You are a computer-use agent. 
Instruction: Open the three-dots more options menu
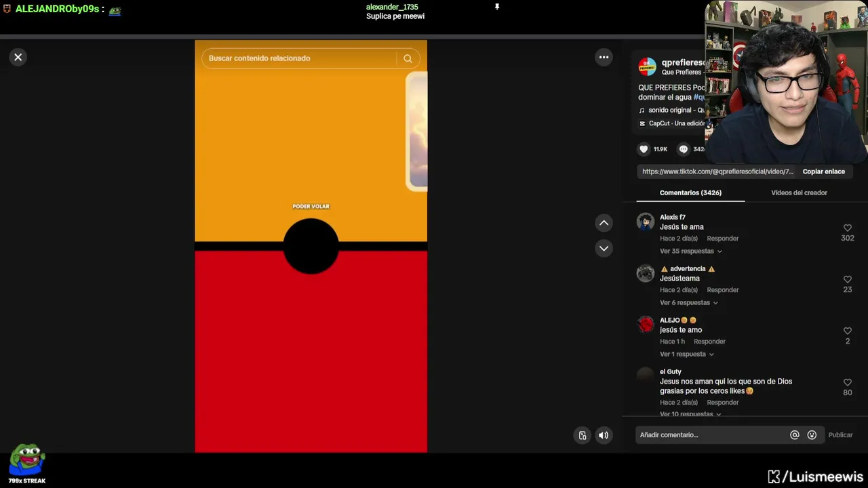pos(604,57)
